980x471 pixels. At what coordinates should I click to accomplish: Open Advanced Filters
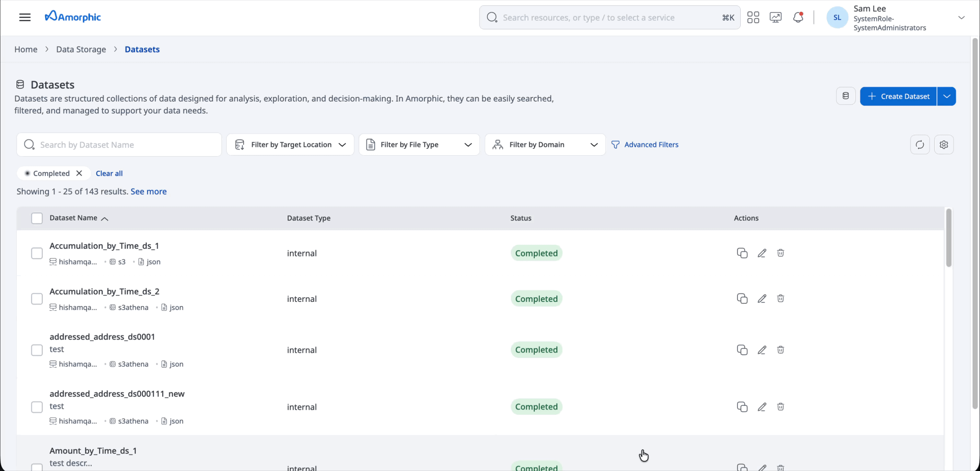pyautogui.click(x=645, y=144)
